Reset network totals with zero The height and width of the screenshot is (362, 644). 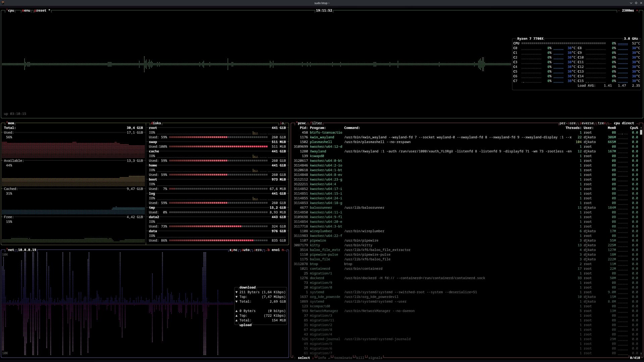258,250
